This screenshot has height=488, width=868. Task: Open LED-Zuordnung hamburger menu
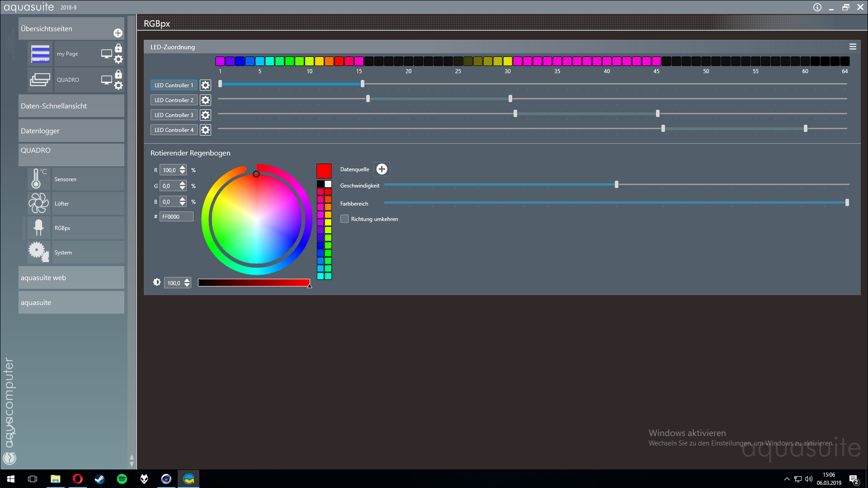click(853, 47)
